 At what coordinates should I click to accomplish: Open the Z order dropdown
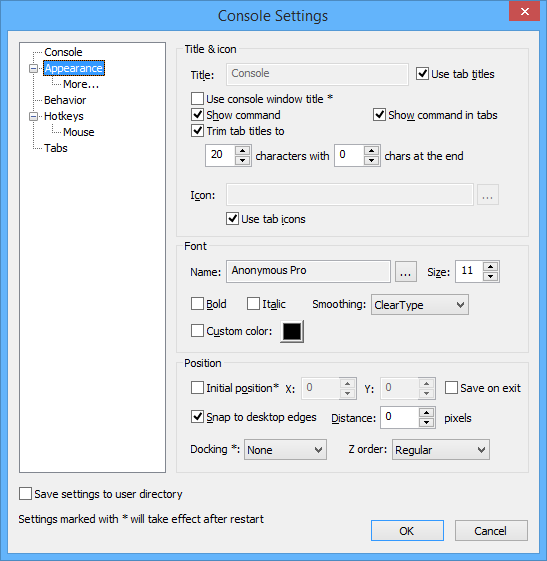click(441, 450)
